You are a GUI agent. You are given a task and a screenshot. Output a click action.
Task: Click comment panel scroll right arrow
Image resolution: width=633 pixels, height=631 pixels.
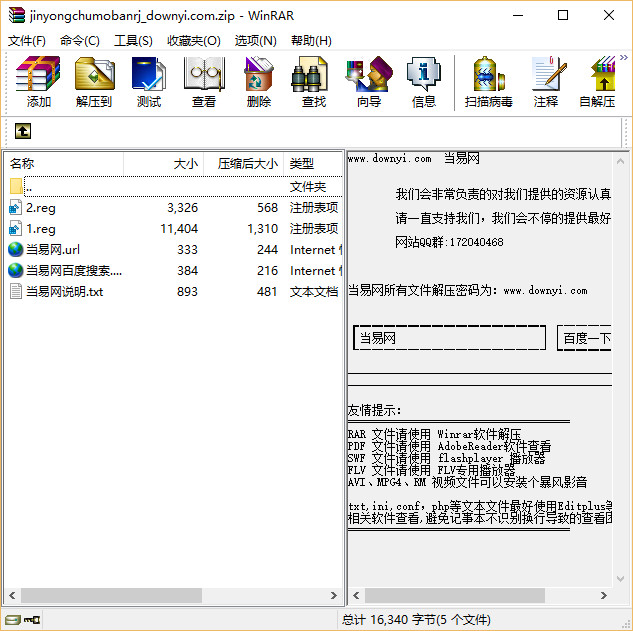(x=604, y=595)
